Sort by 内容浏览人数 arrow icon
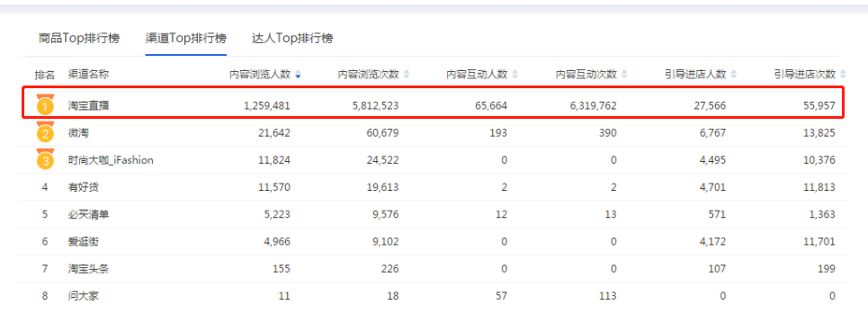 click(x=298, y=75)
